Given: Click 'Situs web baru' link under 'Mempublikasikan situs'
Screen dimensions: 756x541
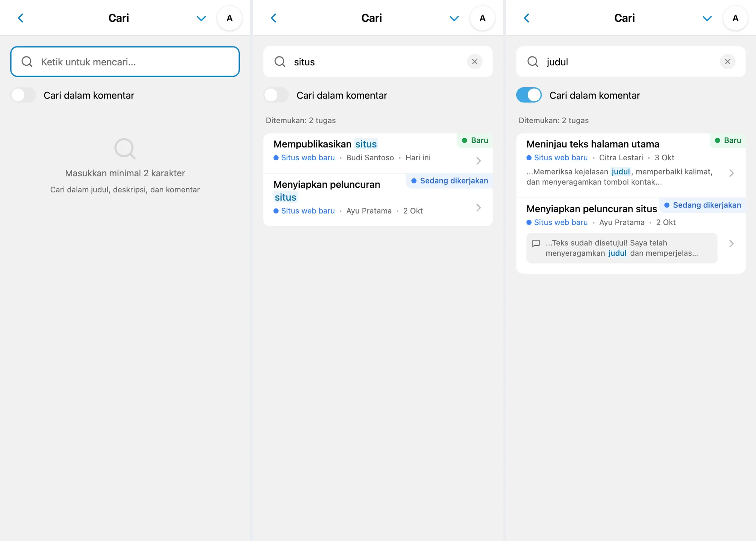Looking at the screenshot, I should click(x=304, y=157).
